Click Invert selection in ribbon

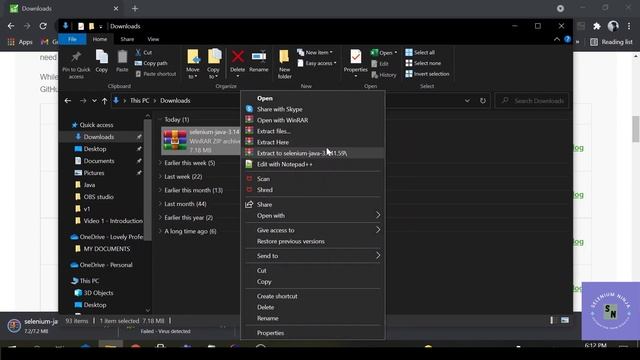[x=427, y=74]
